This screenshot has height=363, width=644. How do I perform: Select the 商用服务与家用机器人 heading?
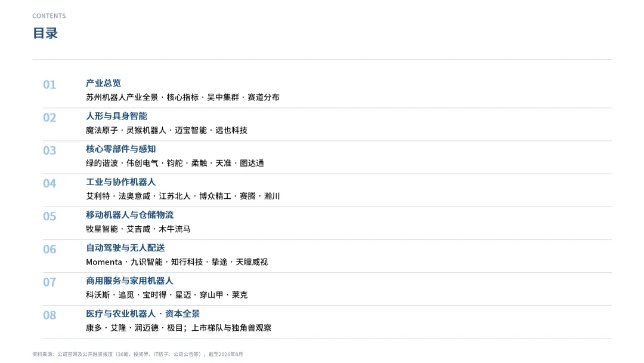tap(129, 281)
